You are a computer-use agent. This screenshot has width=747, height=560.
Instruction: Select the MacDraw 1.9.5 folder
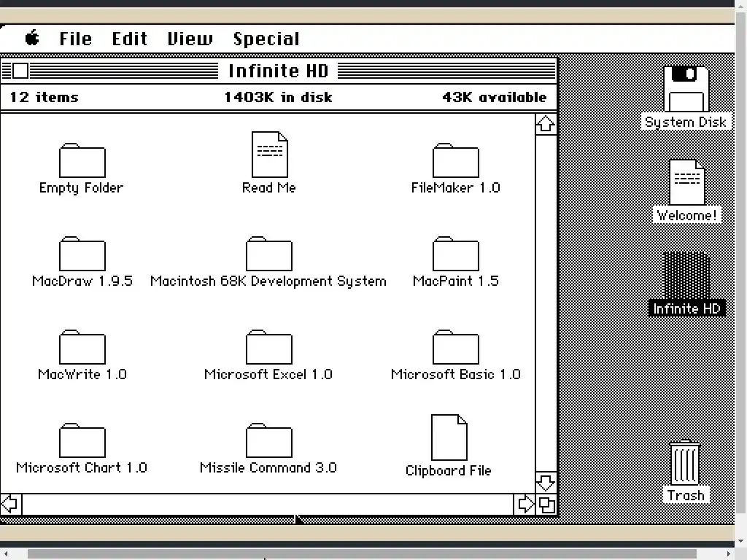[x=82, y=254]
